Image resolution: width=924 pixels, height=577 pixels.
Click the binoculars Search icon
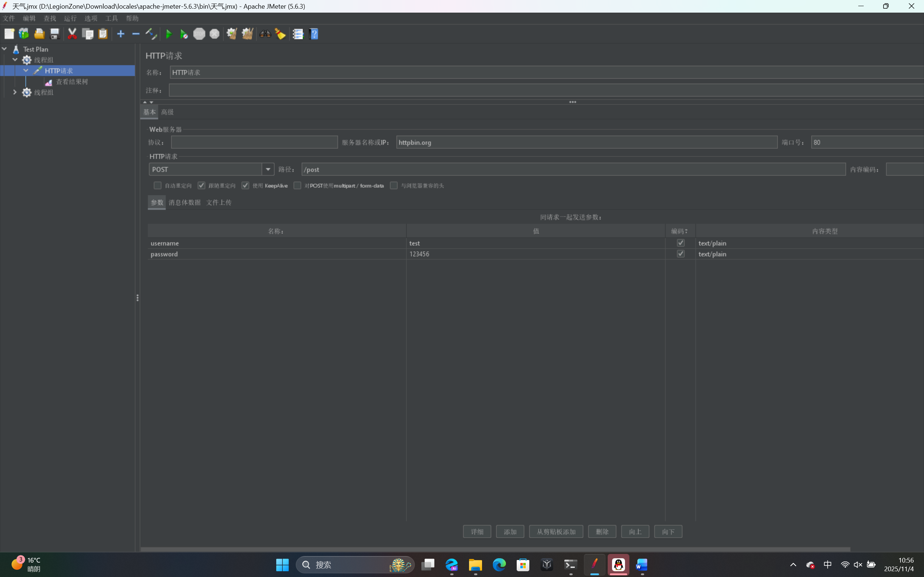265,34
